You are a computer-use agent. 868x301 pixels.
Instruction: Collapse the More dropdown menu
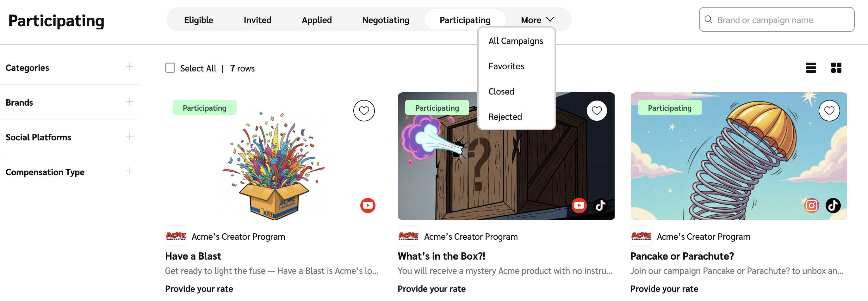537,20
